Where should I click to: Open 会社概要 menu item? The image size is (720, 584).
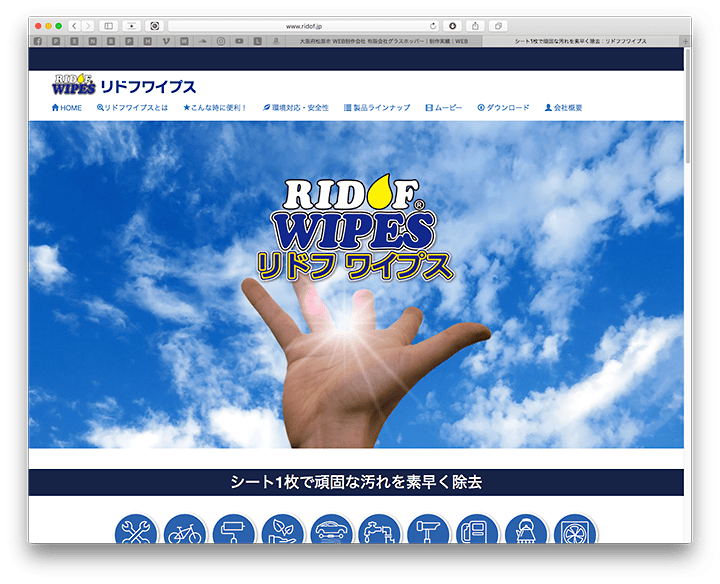(x=563, y=107)
